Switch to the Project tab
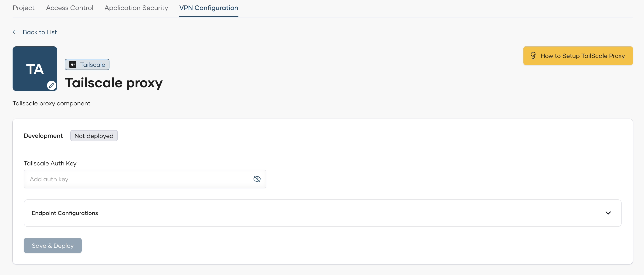Image resolution: width=644 pixels, height=275 pixels. point(24,8)
